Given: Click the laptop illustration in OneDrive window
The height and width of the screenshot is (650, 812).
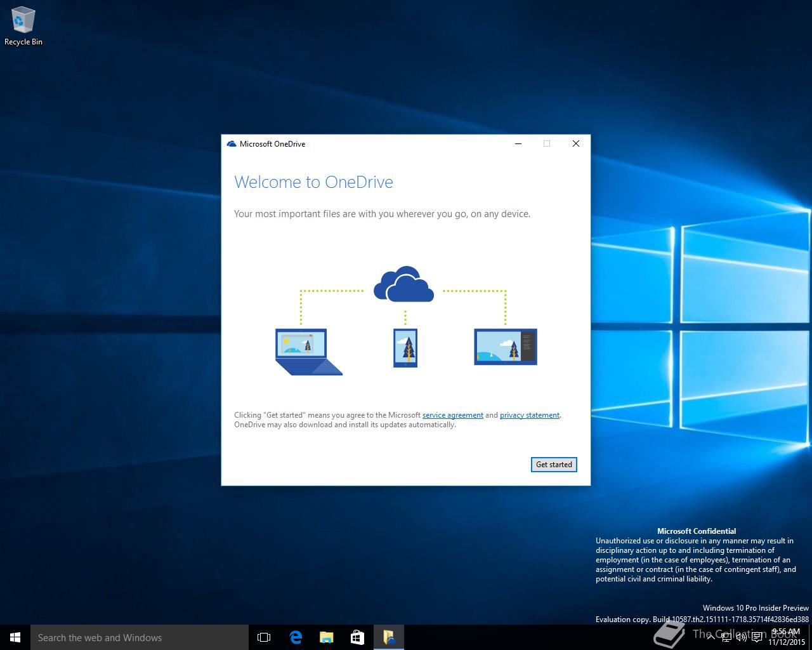Looking at the screenshot, I should 309,352.
